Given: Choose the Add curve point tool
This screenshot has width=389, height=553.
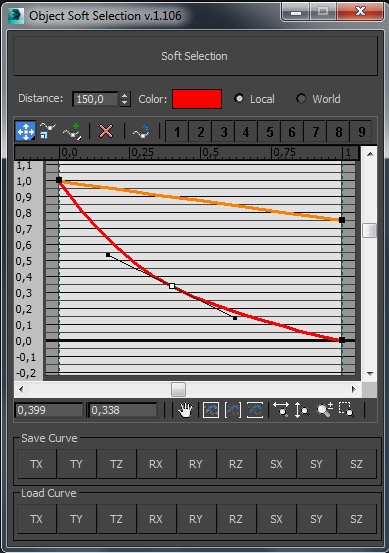Looking at the screenshot, I should (x=72, y=131).
